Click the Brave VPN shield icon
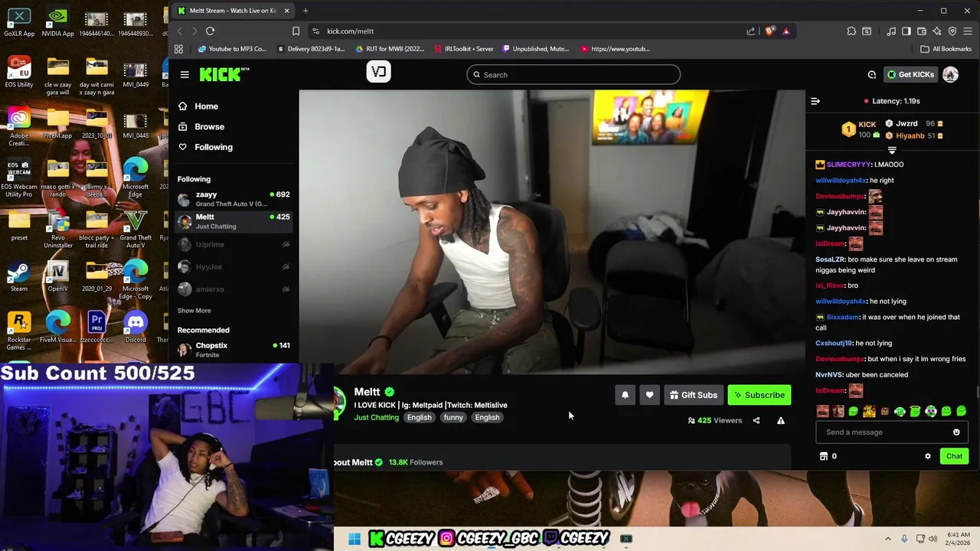Viewport: 980px width, 551px height. pos(952,31)
